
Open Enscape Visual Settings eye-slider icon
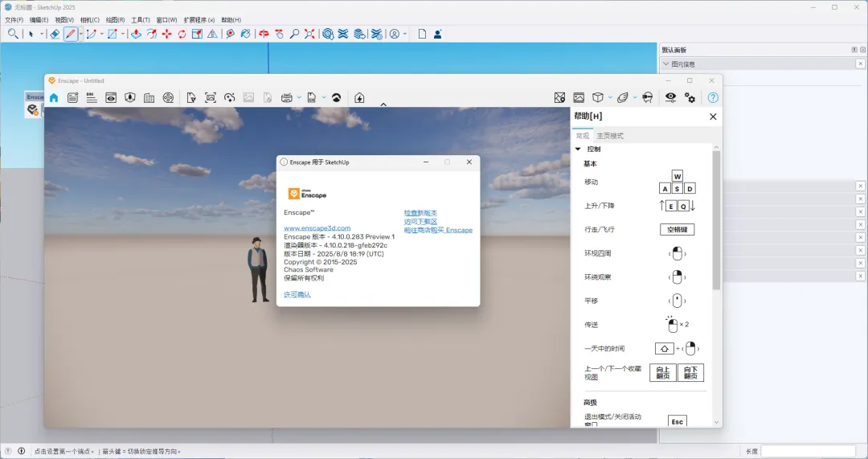tap(670, 97)
